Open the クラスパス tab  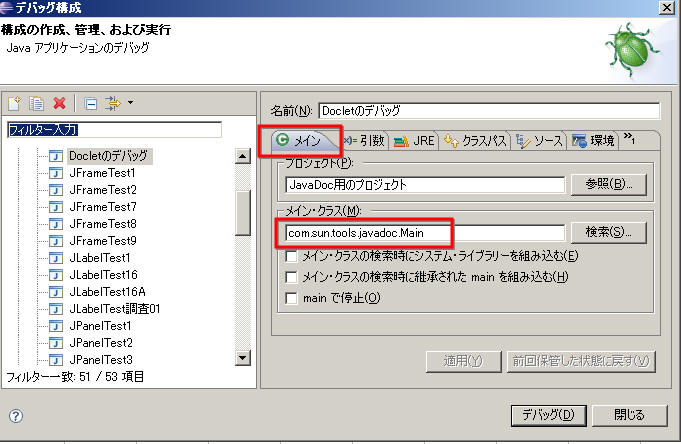pyautogui.click(x=477, y=141)
